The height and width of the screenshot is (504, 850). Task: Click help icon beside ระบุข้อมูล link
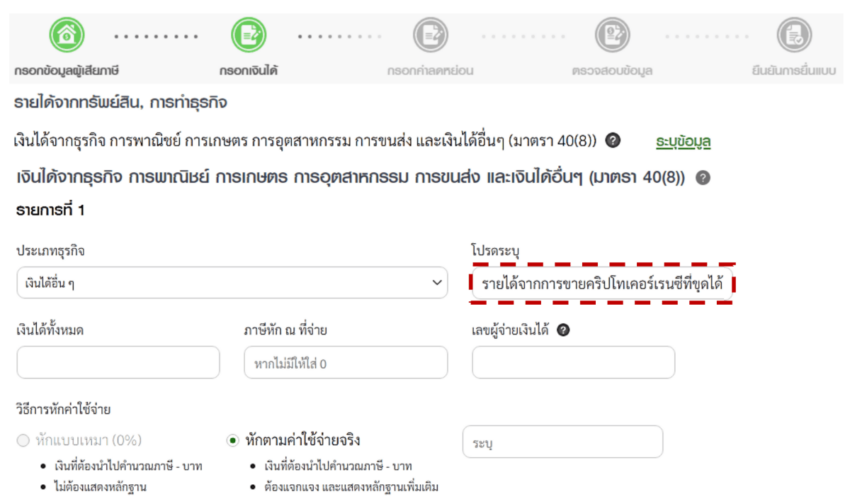pos(613,140)
